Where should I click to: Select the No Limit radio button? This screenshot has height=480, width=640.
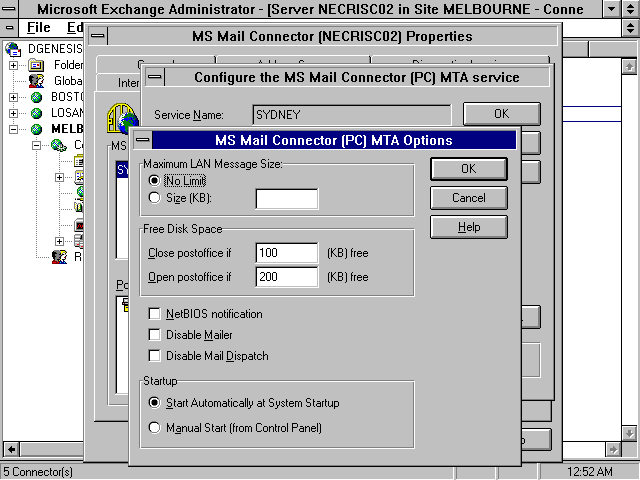point(154,180)
